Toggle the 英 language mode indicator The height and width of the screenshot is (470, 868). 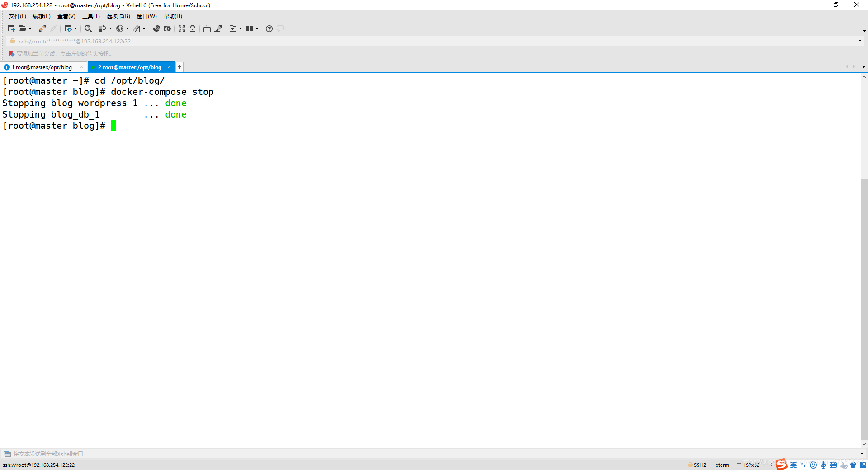[x=793, y=465]
